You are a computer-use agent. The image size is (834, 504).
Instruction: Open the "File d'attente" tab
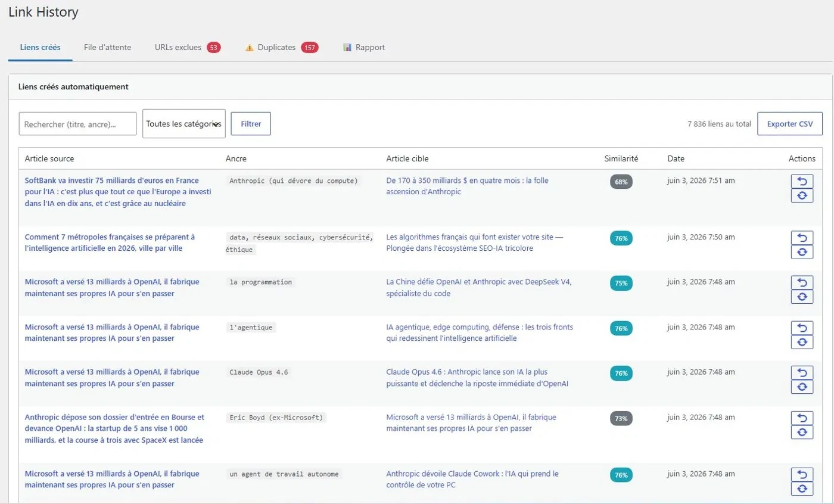pos(107,48)
